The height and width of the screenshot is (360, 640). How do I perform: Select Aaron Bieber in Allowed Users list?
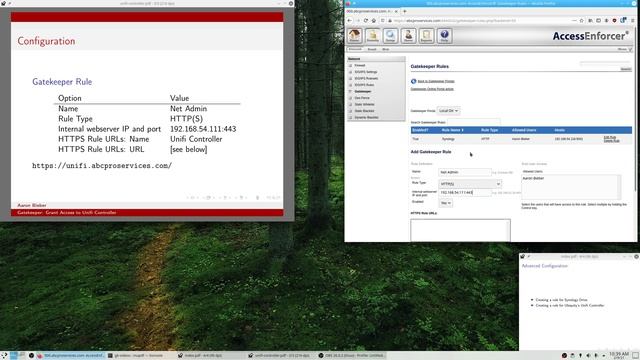[x=533, y=178]
